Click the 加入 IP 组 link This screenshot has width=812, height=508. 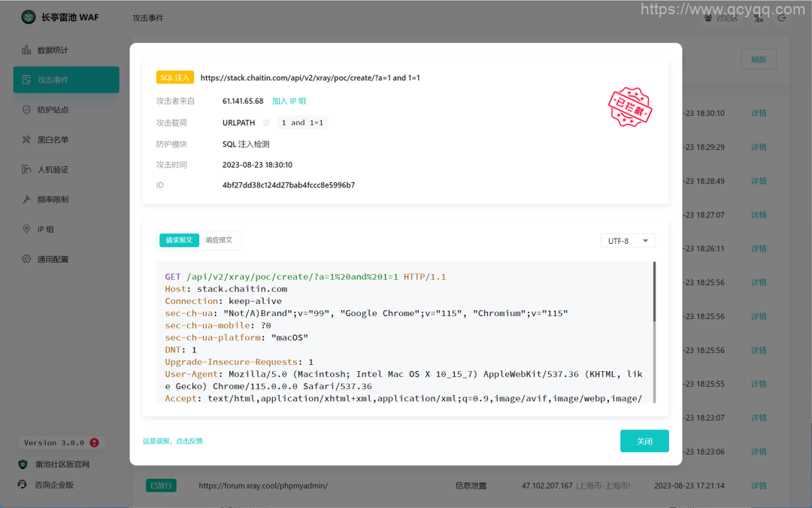(289, 101)
